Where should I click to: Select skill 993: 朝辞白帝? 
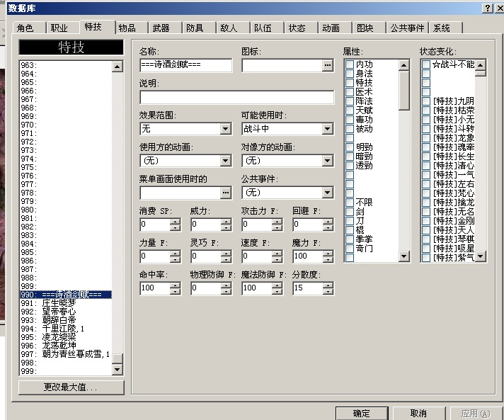(x=66, y=320)
